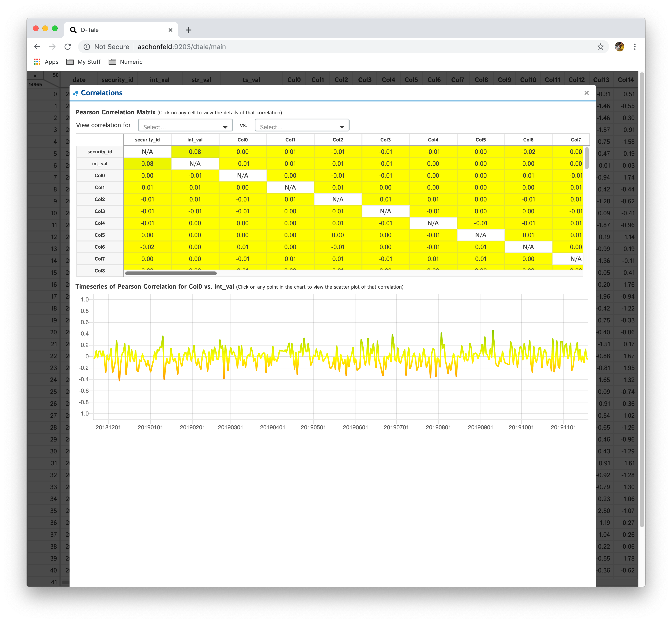Viewport: 672px width, 622px height.
Task: Bookmark the page with the star icon
Action: (600, 47)
